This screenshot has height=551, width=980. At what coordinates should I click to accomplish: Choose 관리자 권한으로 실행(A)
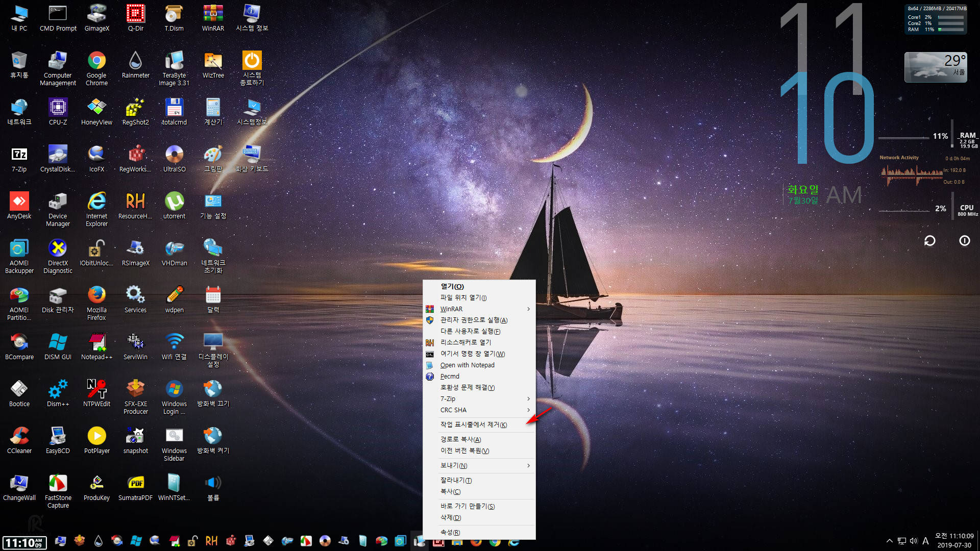click(479, 320)
